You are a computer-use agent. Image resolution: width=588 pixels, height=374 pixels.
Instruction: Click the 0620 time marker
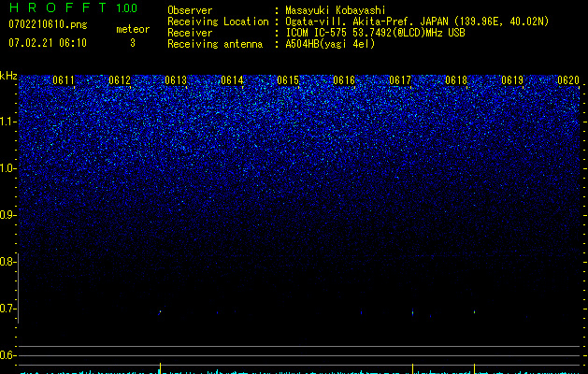point(568,80)
